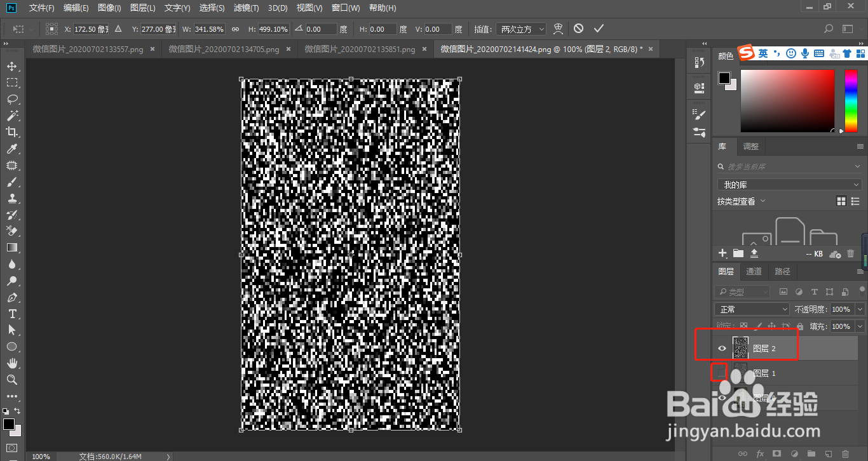Screen dimensions: 868x461
Task: Open the 类型 layer filter dropdown
Action: pos(742,292)
